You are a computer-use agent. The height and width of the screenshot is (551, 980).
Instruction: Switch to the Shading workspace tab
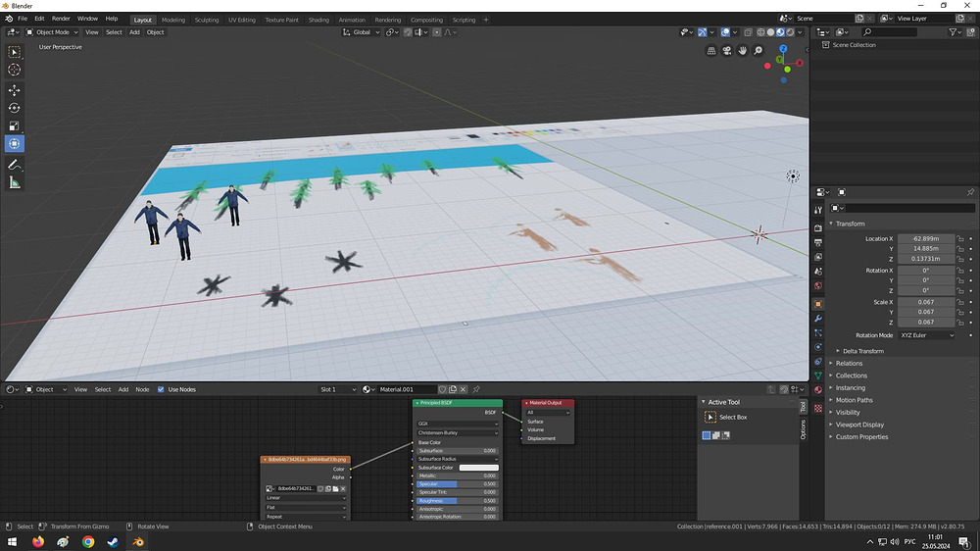(x=318, y=20)
